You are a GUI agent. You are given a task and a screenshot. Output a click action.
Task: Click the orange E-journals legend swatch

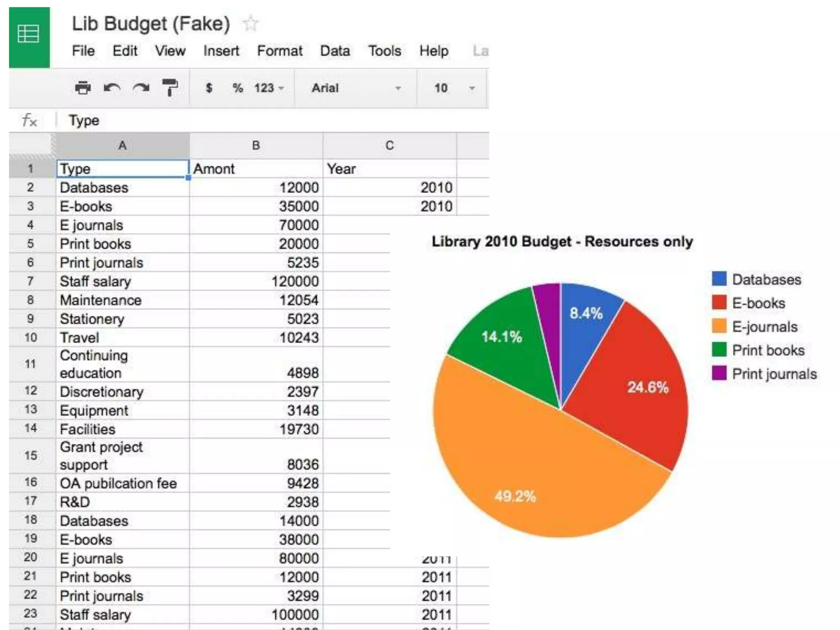pos(719,326)
